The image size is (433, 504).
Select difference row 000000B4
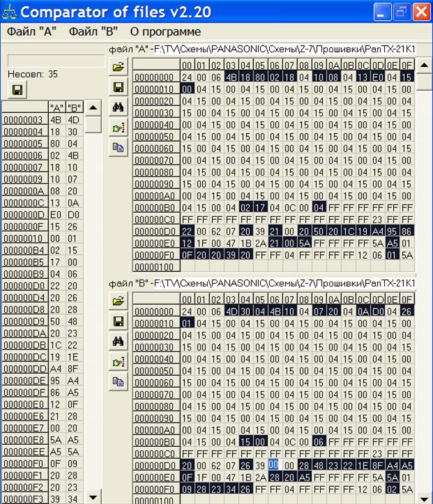click(42, 250)
